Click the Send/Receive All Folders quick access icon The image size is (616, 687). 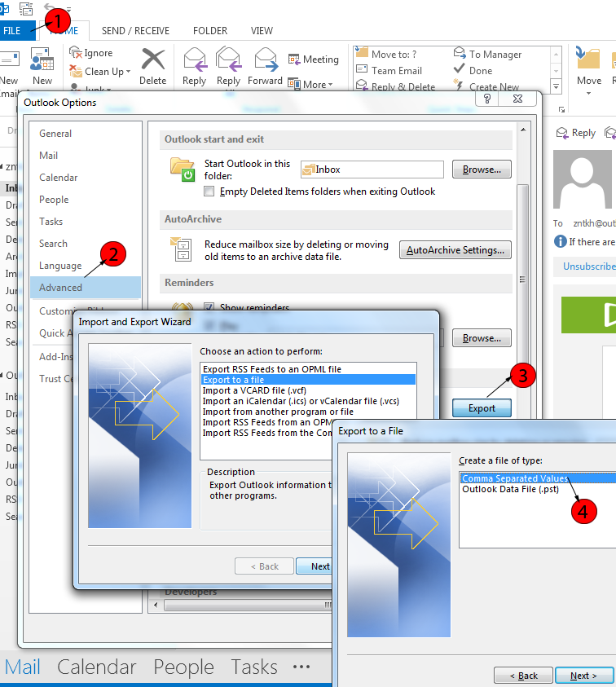(26, 8)
